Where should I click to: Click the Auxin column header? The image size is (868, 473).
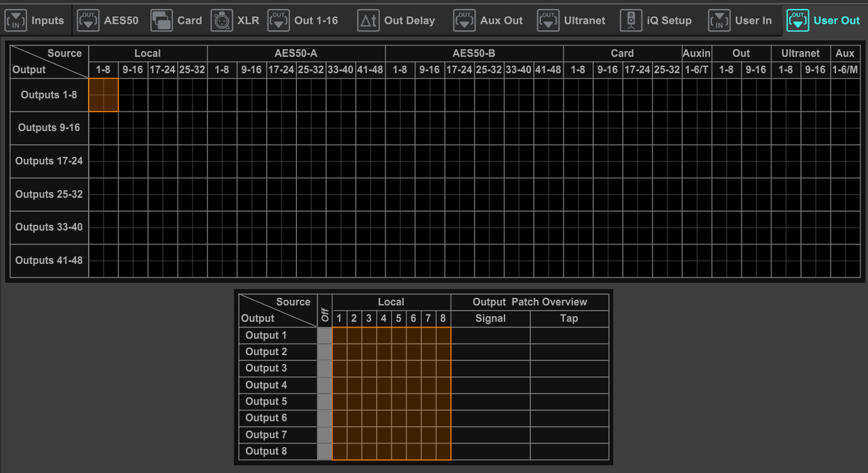point(697,53)
